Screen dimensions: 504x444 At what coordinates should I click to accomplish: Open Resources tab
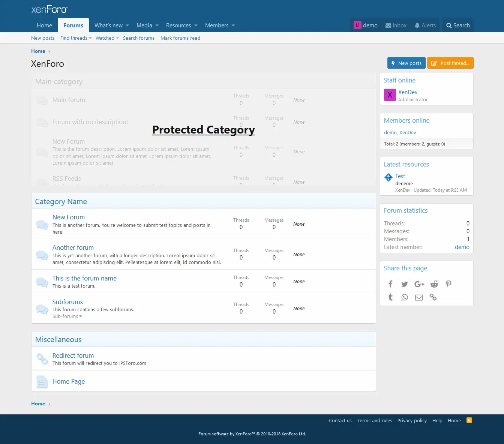coord(178,25)
